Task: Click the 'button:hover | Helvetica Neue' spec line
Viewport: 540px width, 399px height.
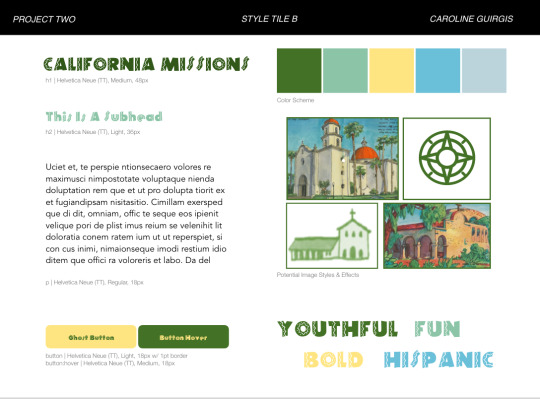Action: (110, 363)
